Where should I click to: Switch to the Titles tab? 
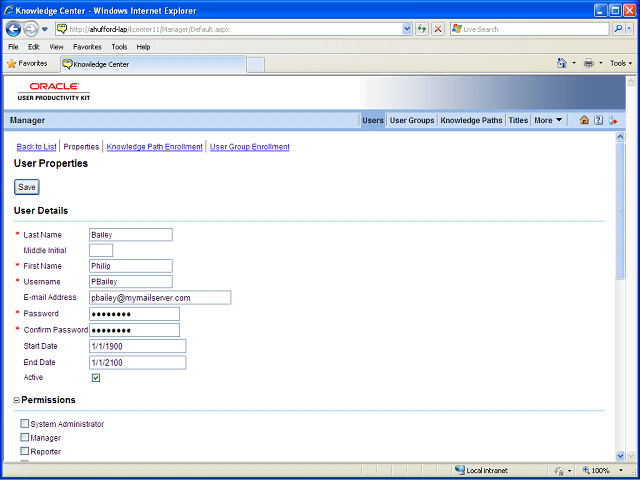click(518, 120)
